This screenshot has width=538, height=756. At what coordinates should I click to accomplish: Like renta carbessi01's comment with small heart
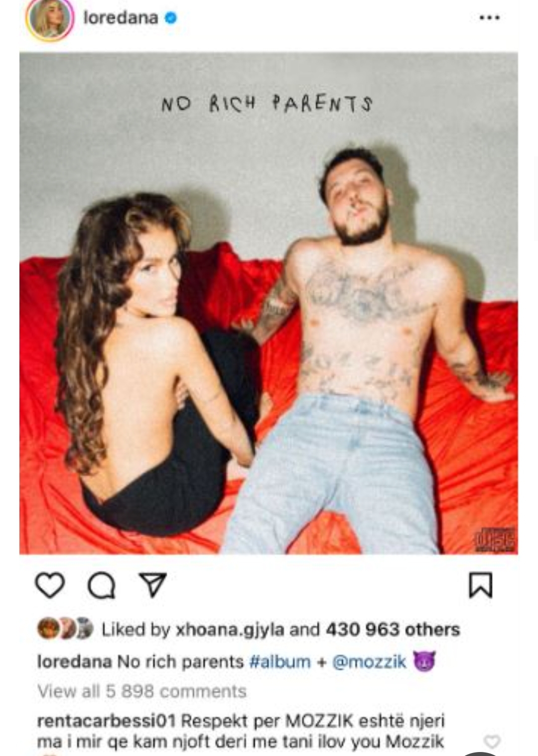[492, 742]
